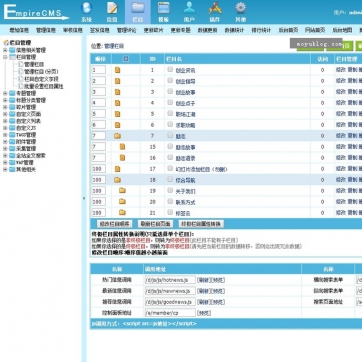Open the 其他 (Other) gear icon
The image size is (362, 362).
click(241, 8)
